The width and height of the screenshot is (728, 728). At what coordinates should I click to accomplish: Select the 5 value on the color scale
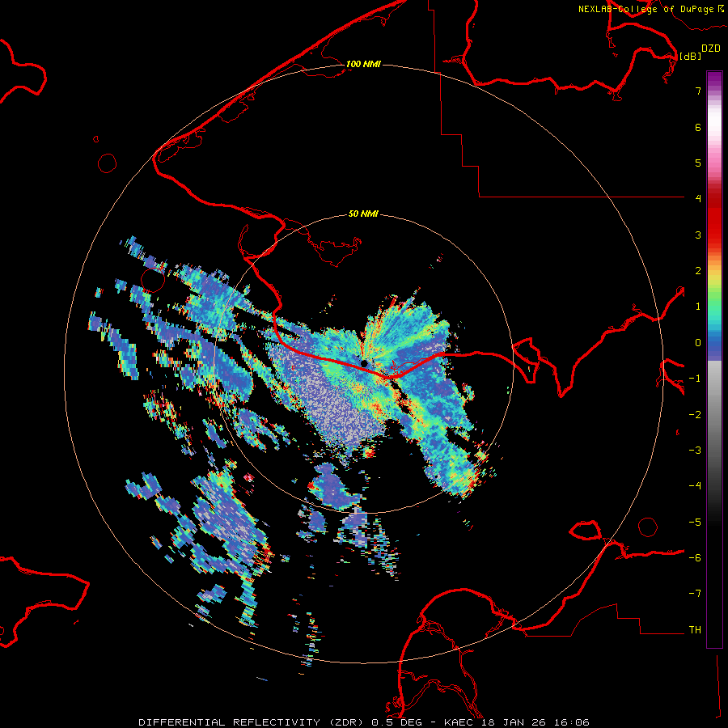698,163
